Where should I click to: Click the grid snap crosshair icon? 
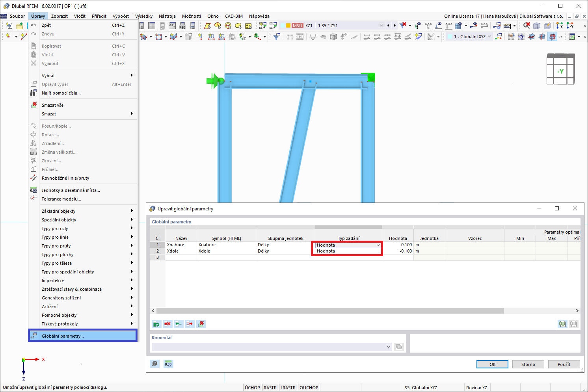(x=521, y=37)
